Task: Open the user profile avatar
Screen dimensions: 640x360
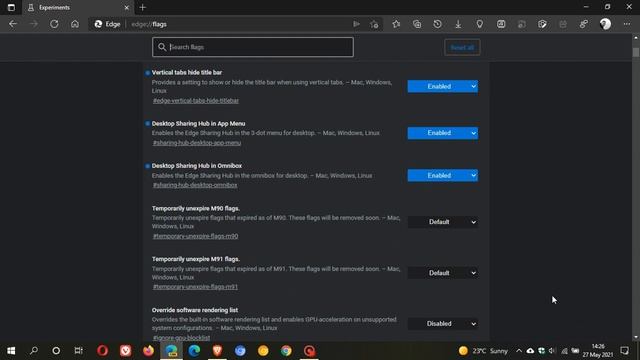Action: click(605, 24)
